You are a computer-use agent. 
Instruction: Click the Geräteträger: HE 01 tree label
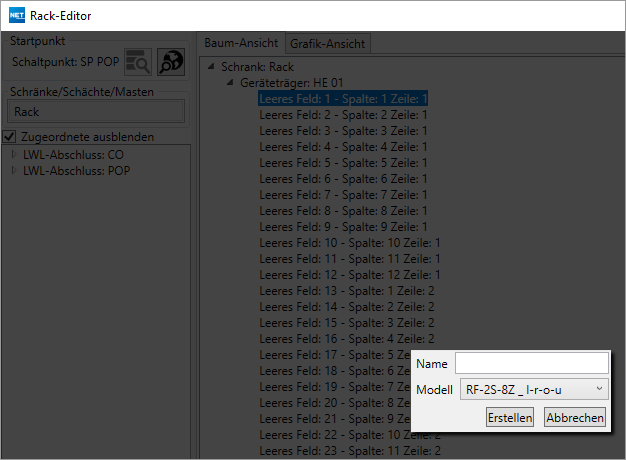pyautogui.click(x=291, y=83)
